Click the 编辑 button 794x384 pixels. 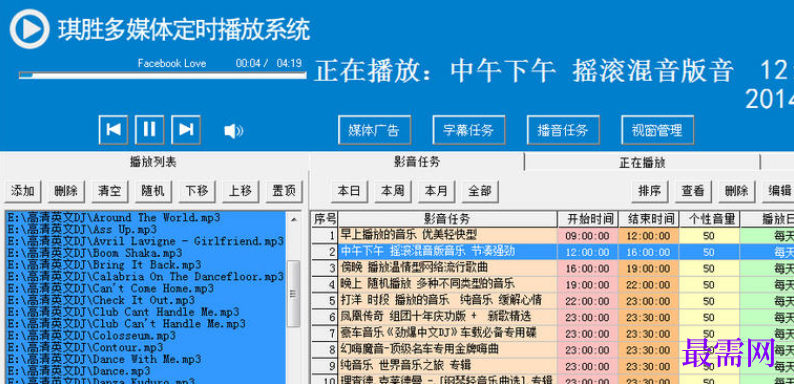tap(779, 191)
